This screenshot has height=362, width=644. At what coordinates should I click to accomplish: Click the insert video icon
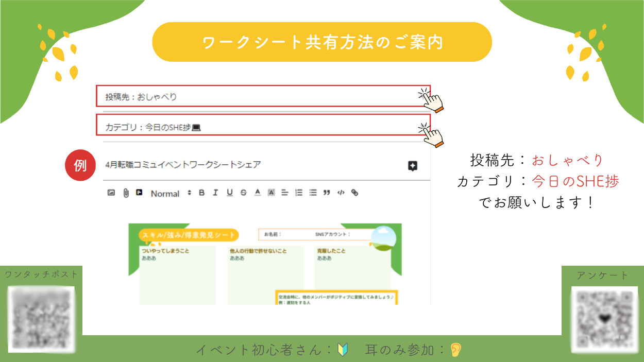point(139,193)
